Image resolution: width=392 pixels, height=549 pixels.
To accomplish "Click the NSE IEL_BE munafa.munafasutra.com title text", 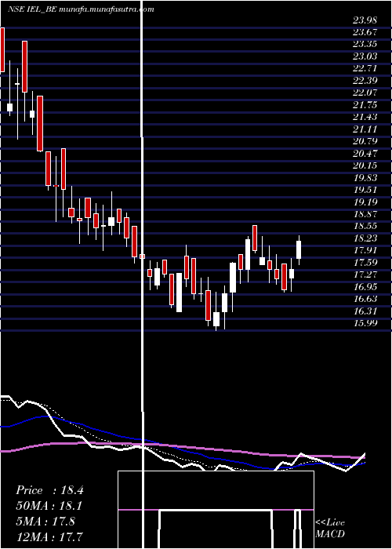I will click(x=81, y=9).
